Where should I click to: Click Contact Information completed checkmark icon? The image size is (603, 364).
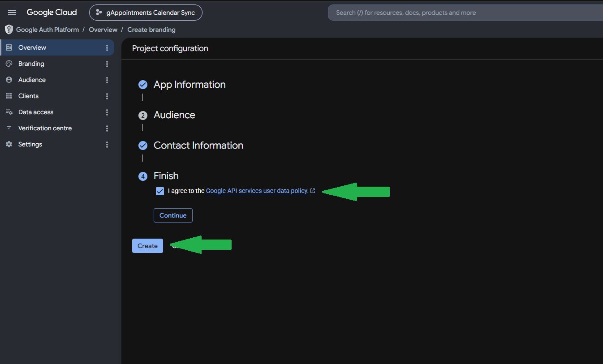pos(143,146)
